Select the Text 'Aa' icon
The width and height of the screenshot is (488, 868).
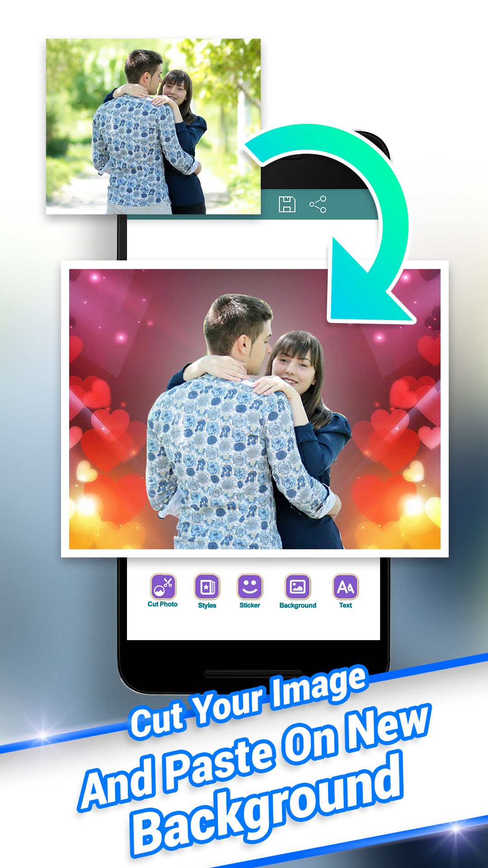345,586
